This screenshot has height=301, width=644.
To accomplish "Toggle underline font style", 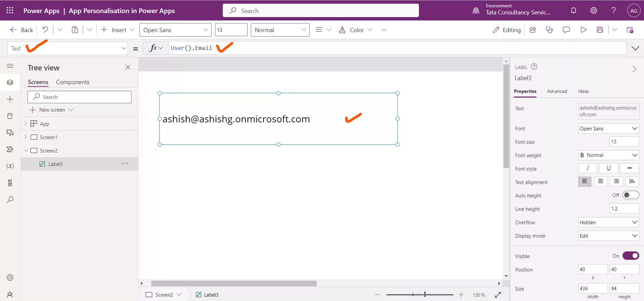I will pyautogui.click(x=608, y=168).
